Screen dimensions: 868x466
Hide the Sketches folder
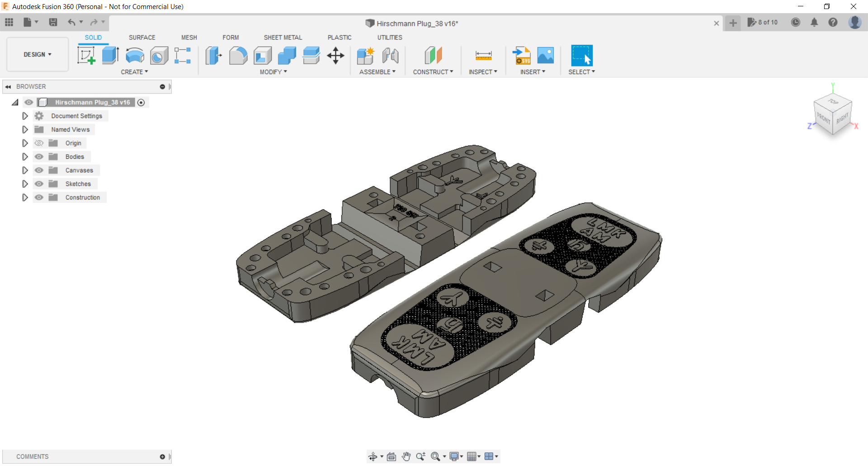tap(39, 184)
